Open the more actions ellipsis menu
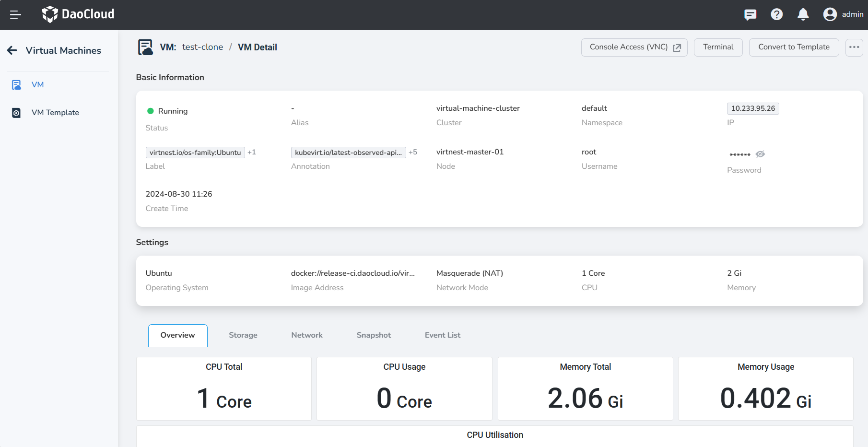 click(x=854, y=47)
